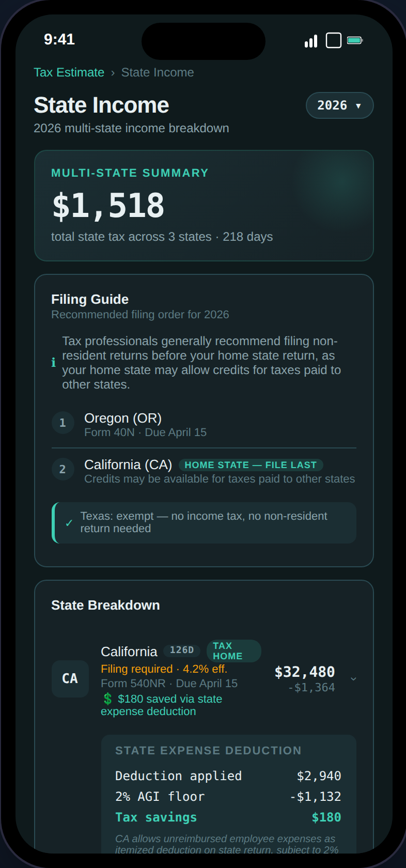
Task: Tap the 126D day-count badge for California
Action: point(182,651)
